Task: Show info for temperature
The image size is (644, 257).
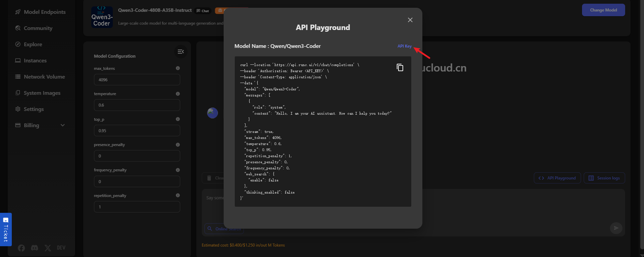Action: (178, 94)
